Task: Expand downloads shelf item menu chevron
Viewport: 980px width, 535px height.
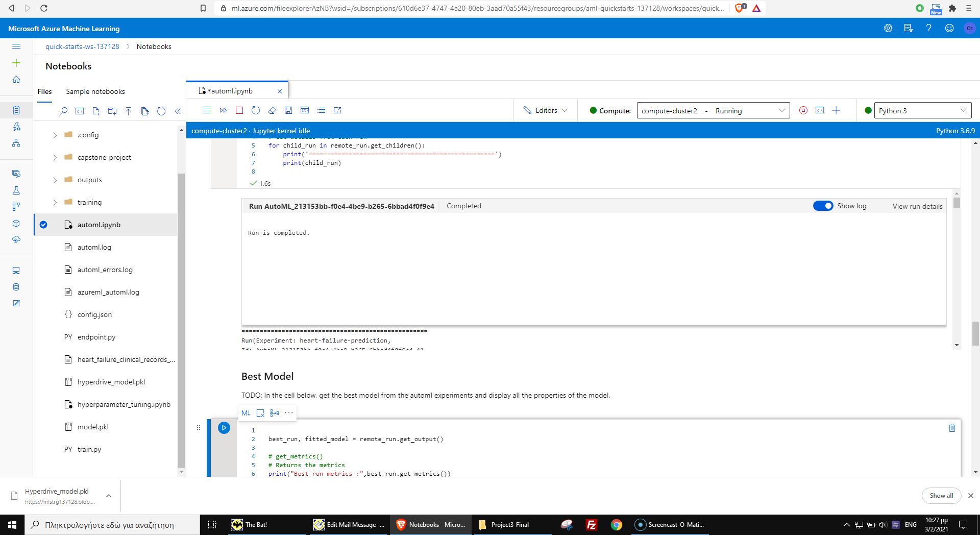Action: [109, 496]
